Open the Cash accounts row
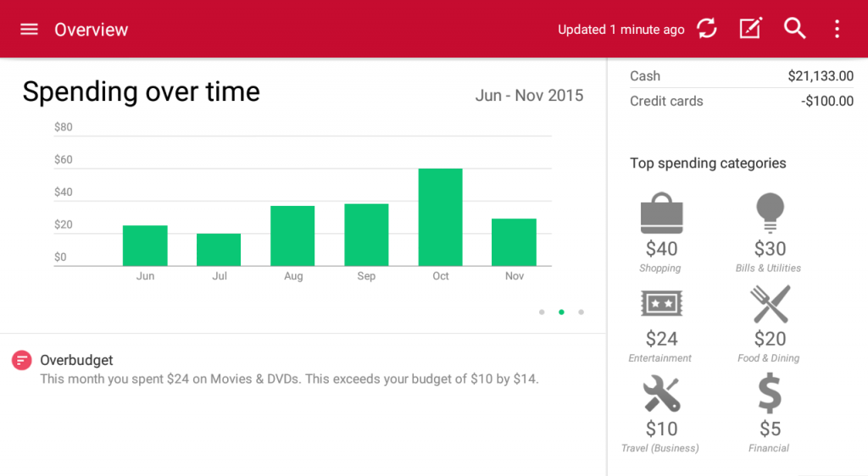This screenshot has width=868, height=476. coord(741,75)
